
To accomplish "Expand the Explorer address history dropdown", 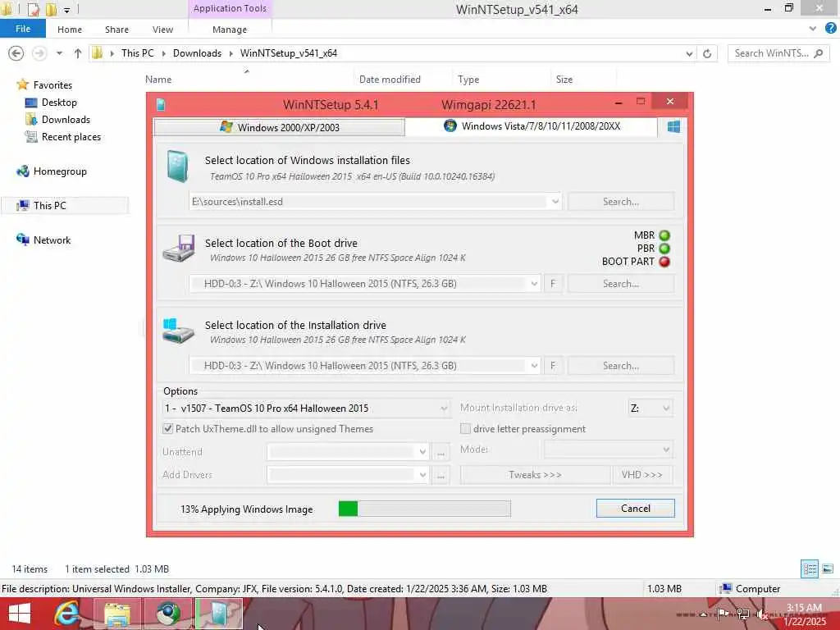I will point(689,53).
